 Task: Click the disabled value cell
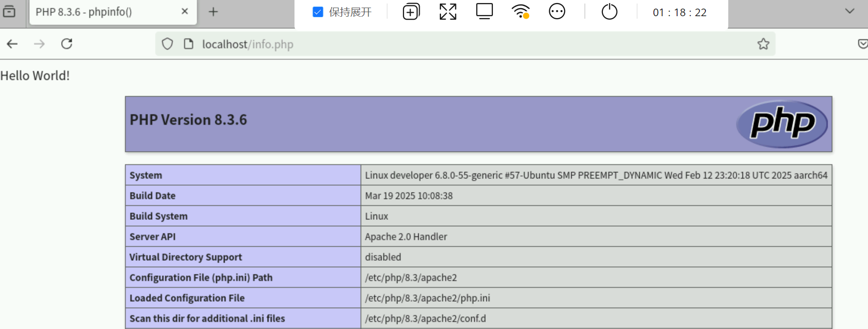(596, 257)
